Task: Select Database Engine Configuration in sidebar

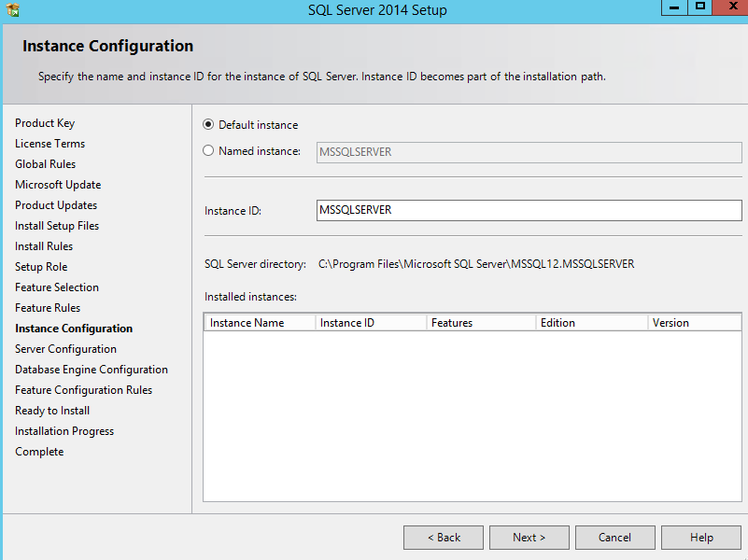Action: click(x=92, y=370)
